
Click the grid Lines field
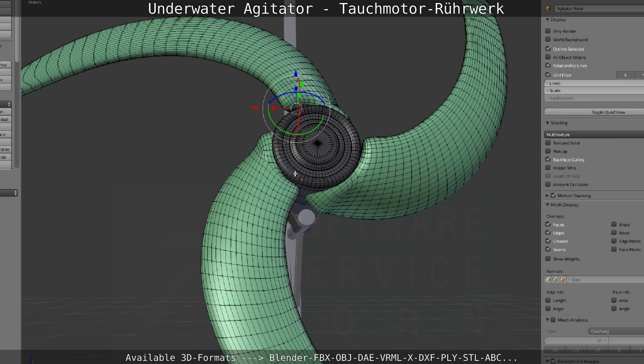(594, 83)
